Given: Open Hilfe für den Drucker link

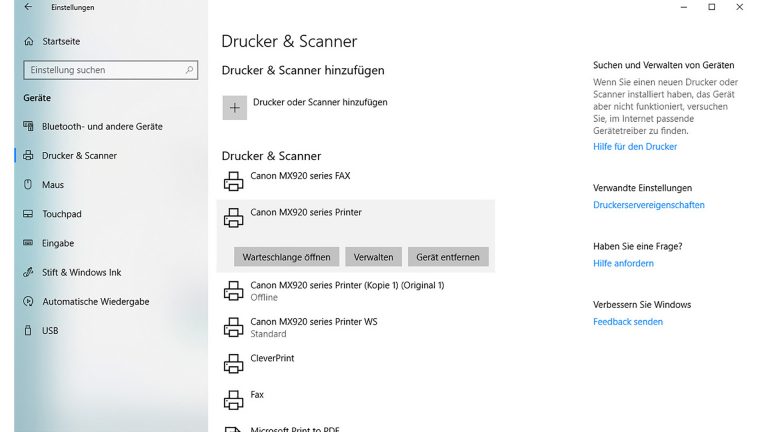Looking at the screenshot, I should (x=635, y=147).
